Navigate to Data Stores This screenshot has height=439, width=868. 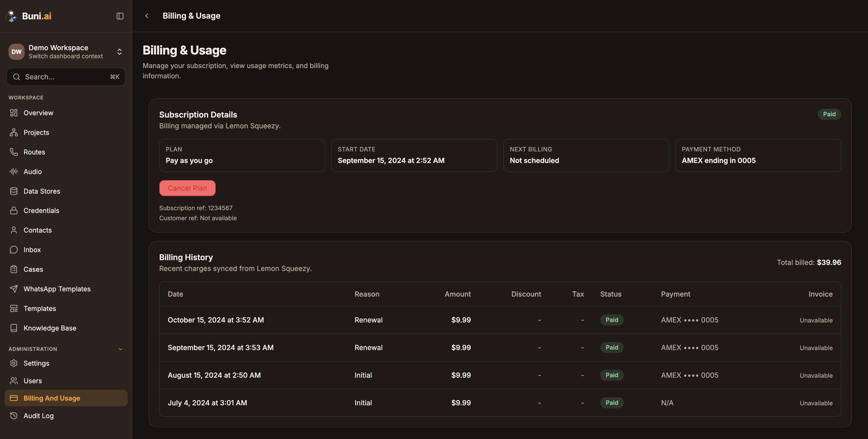pos(66,191)
